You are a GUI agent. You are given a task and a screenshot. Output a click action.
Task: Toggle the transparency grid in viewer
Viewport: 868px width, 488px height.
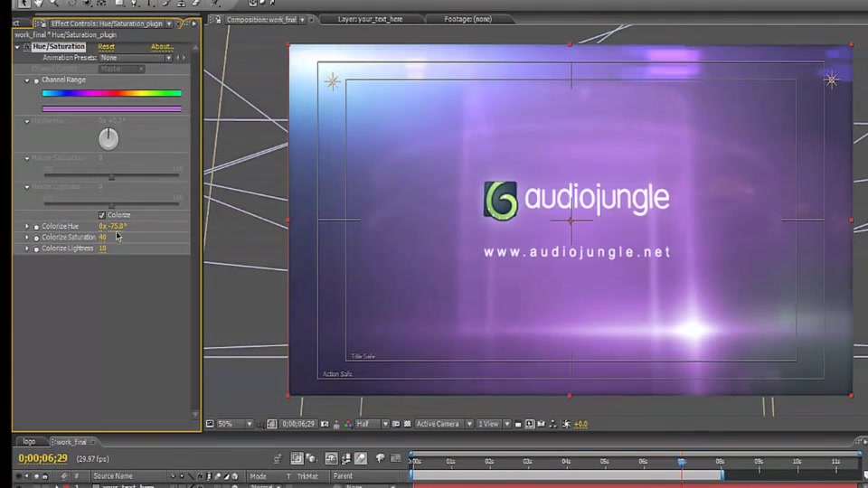coord(408,424)
